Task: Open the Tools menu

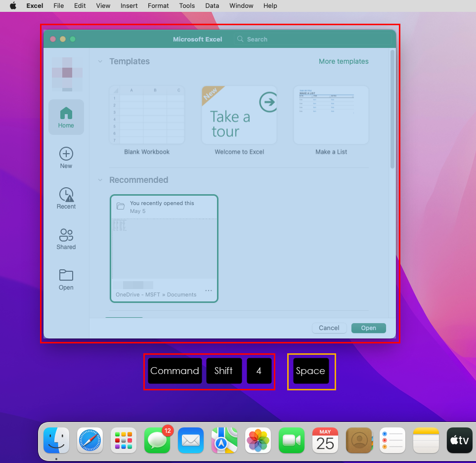Action: coord(187,6)
